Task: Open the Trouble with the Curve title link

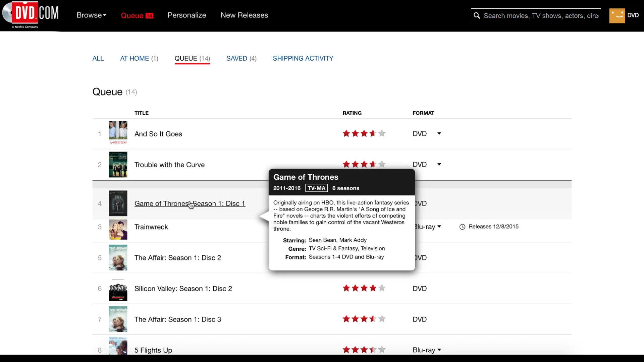Action: coord(169,165)
